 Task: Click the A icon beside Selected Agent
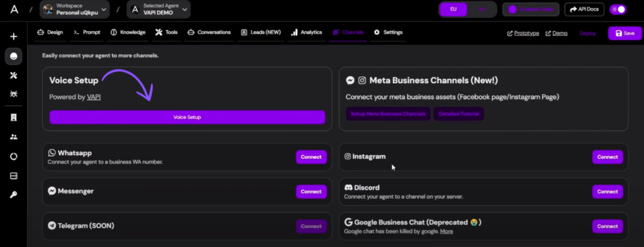[x=135, y=9]
